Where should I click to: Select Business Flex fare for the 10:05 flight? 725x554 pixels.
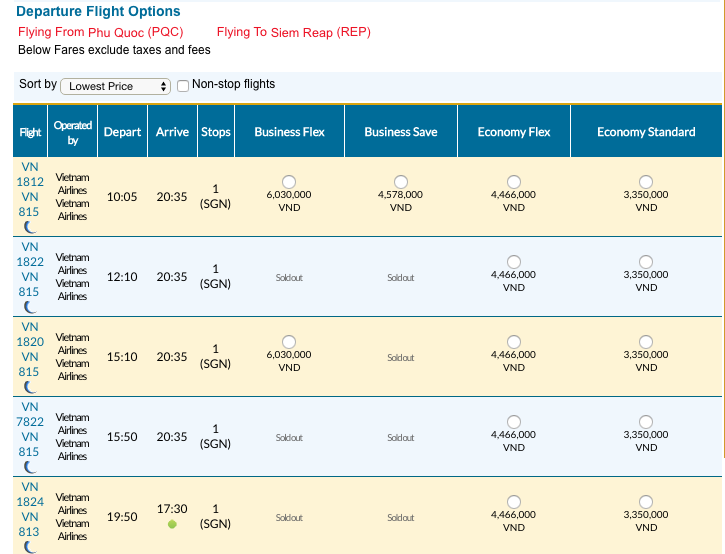tap(289, 182)
